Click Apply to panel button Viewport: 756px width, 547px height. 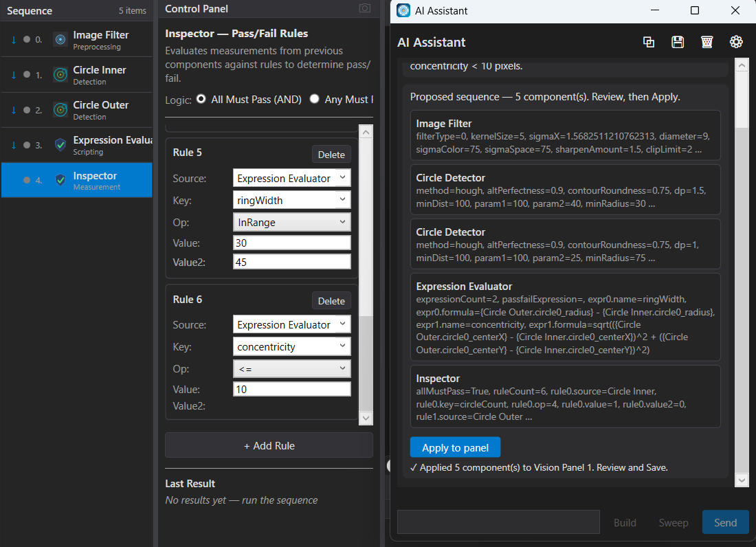pos(455,448)
